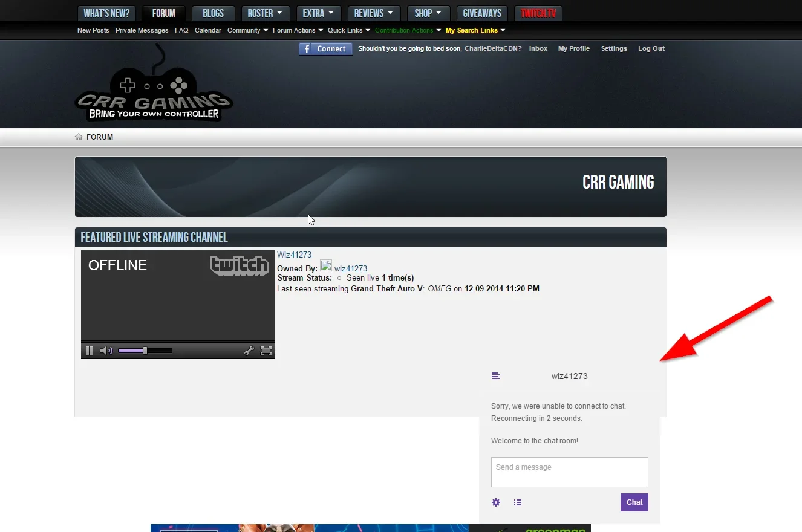Expand the Contribution Actions dropdown
This screenshot has height=532, width=802.
(x=408, y=30)
